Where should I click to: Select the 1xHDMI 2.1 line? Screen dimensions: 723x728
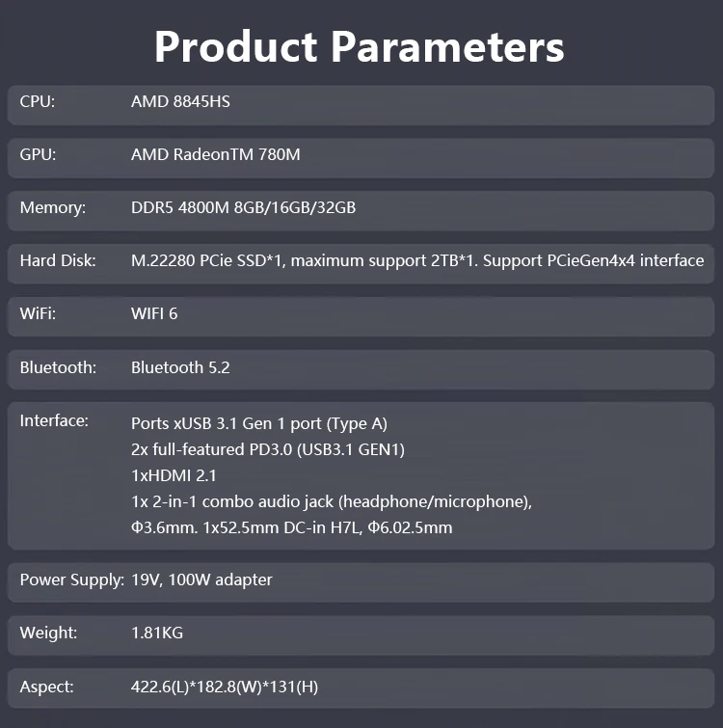174,475
